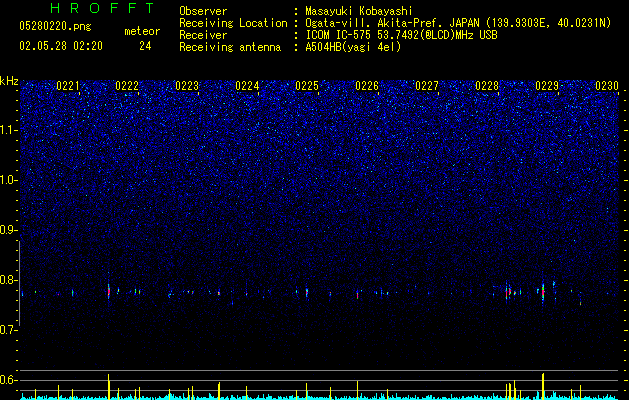Image resolution: width=629 pixels, height=400 pixels.
Task: Click the meteor echo cluster just after 0228
Action: coord(509,292)
